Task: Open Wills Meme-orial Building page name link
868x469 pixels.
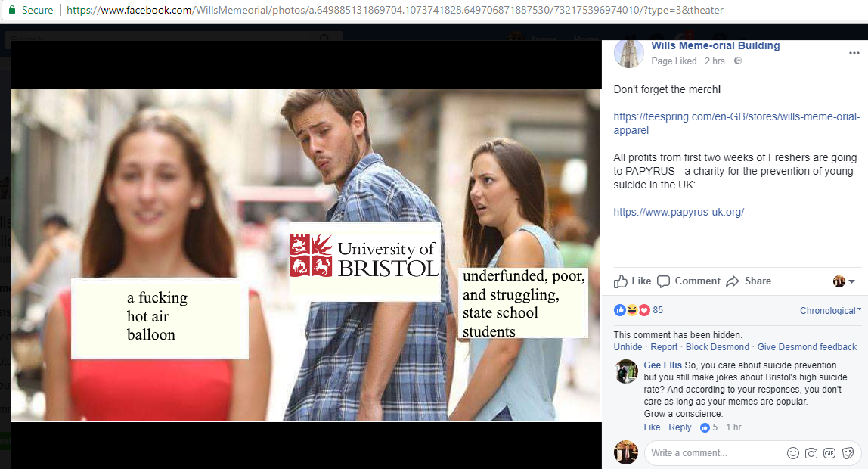Action: (715, 46)
